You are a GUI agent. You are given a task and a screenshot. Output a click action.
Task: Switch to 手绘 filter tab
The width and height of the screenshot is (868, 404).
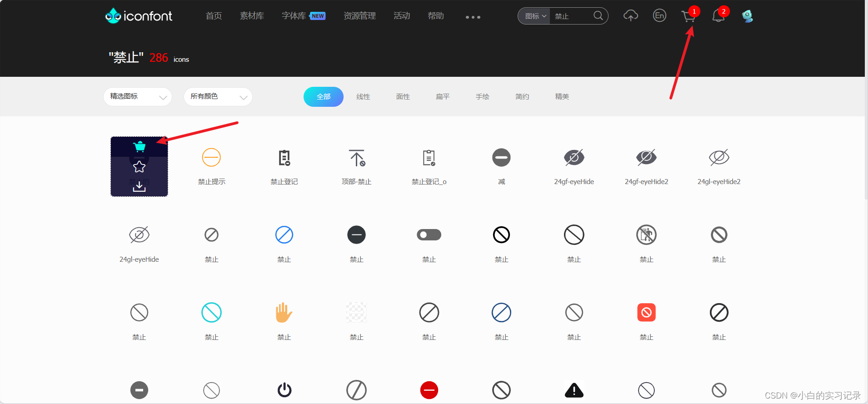pyautogui.click(x=483, y=97)
